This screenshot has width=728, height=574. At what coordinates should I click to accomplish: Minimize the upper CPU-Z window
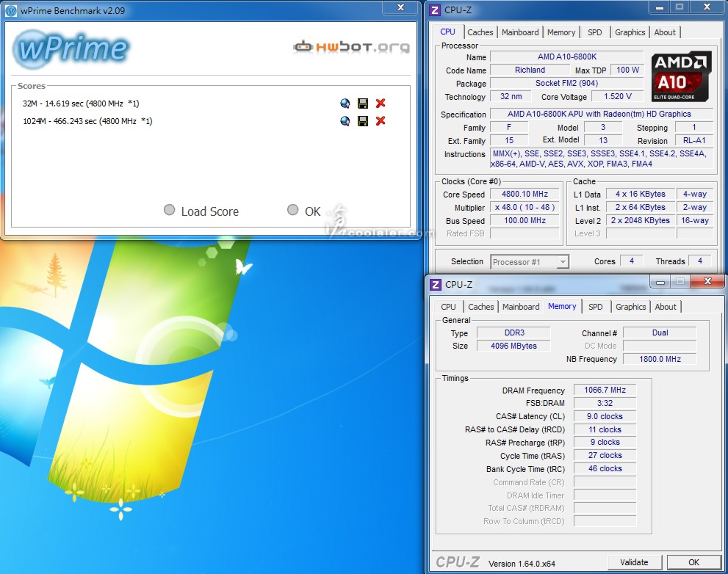[659, 7]
